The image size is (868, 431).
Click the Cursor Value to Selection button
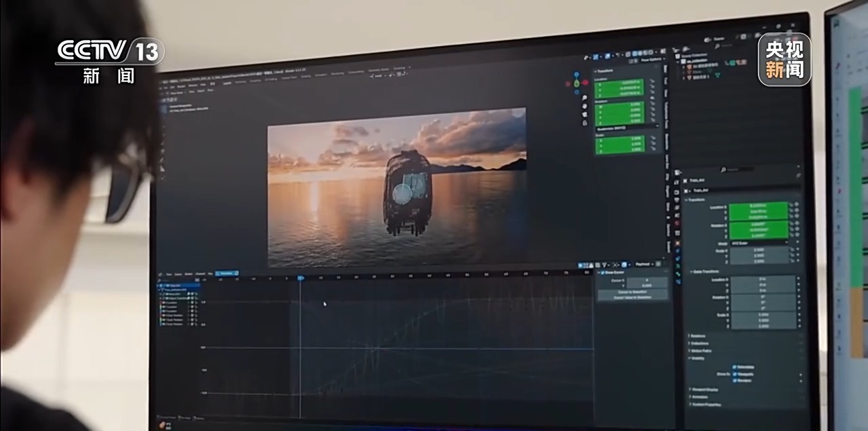[631, 298]
